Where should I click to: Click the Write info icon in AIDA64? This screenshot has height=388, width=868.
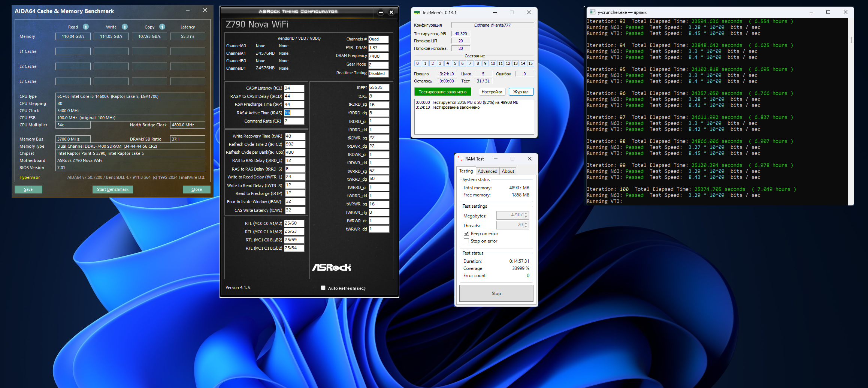click(x=125, y=27)
